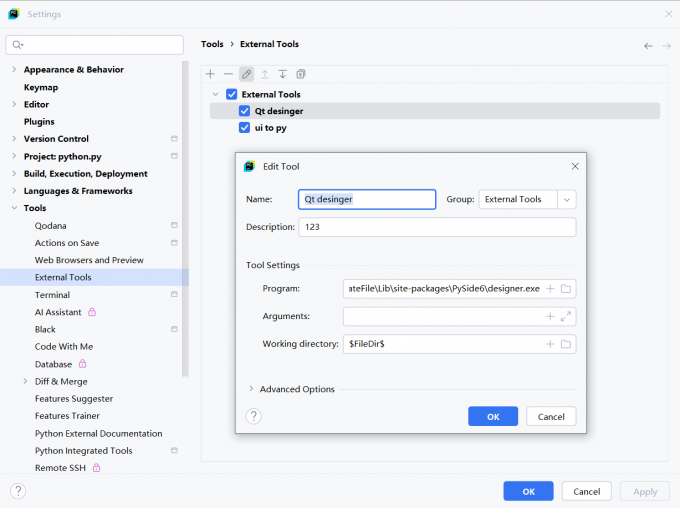The image size is (680, 508).
Task: Close the Edit Tool dialog
Action: click(x=575, y=166)
